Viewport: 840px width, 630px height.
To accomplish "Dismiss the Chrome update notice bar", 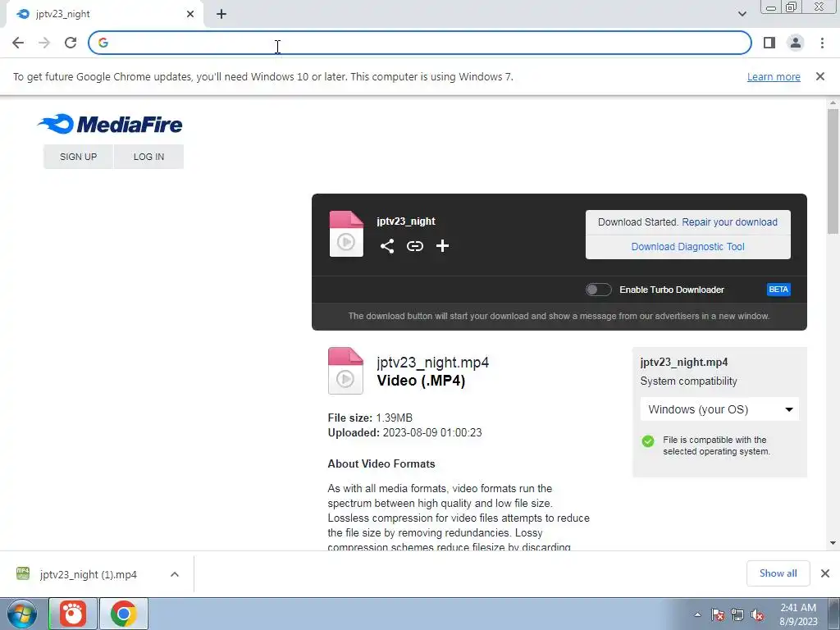I will pos(819,76).
